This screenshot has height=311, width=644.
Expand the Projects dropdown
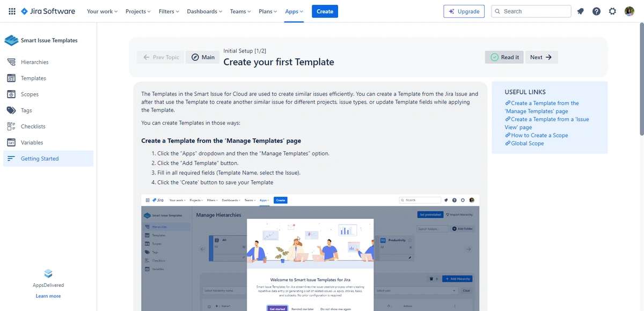tap(138, 11)
